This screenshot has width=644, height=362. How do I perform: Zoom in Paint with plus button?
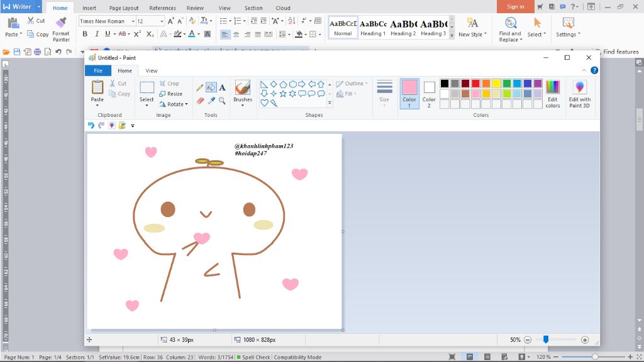(585, 340)
